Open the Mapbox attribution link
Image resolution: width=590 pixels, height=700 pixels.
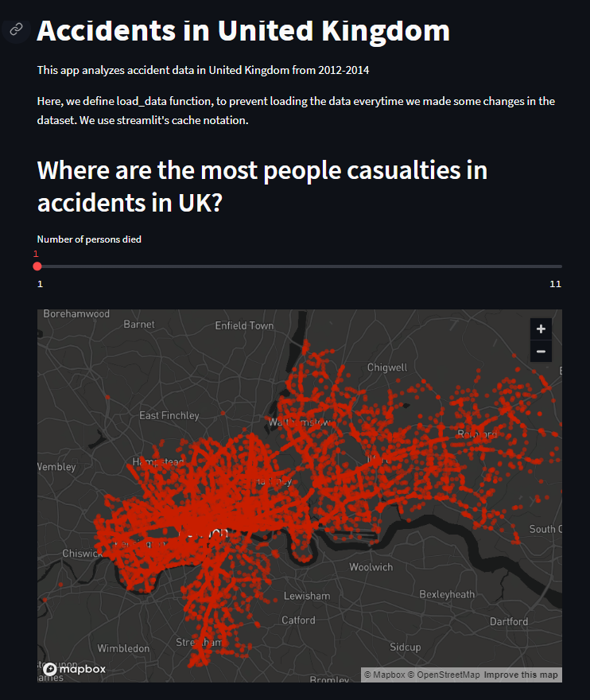(384, 675)
